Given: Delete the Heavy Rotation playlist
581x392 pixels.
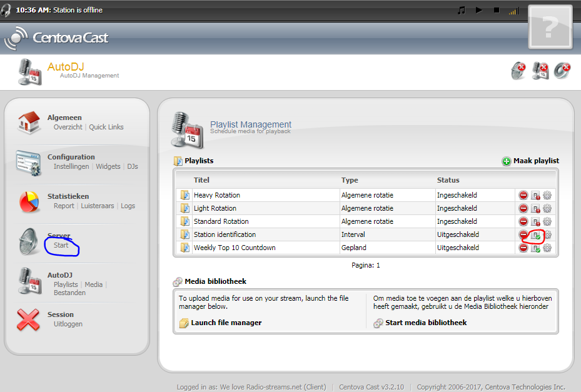Looking at the screenshot, I should pyautogui.click(x=523, y=196).
